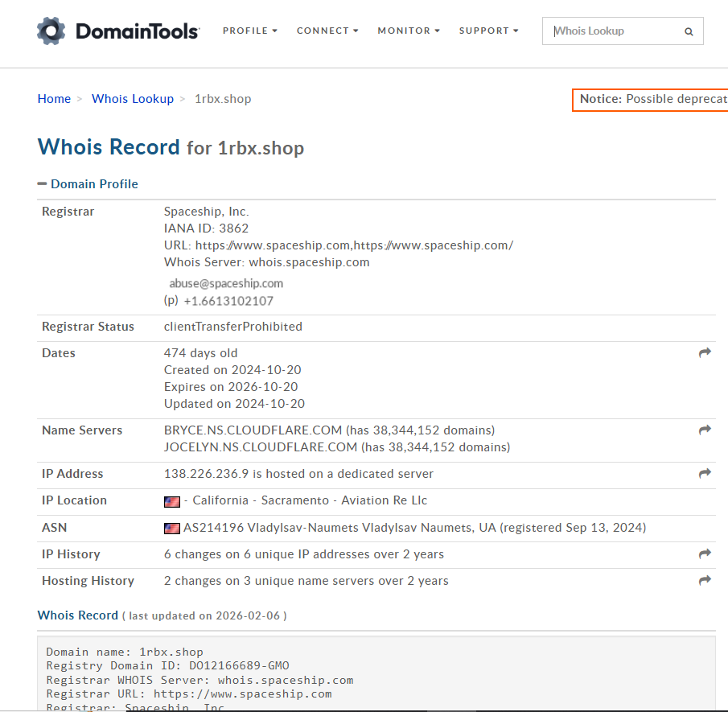Open the PROFILE dropdown menu
The height and width of the screenshot is (712, 728).
click(250, 31)
